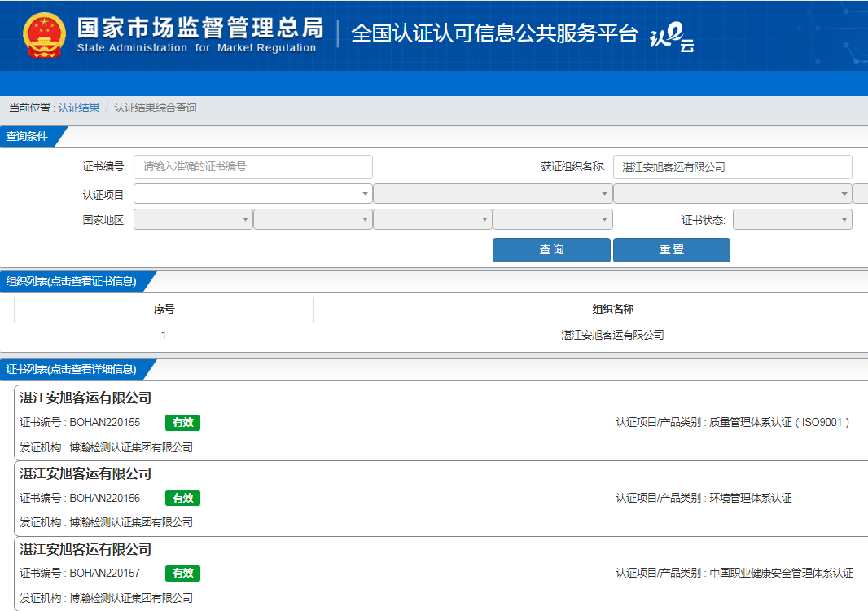Click the 重置 reset button
Image resolution: width=868 pixels, height=611 pixels.
672,250
